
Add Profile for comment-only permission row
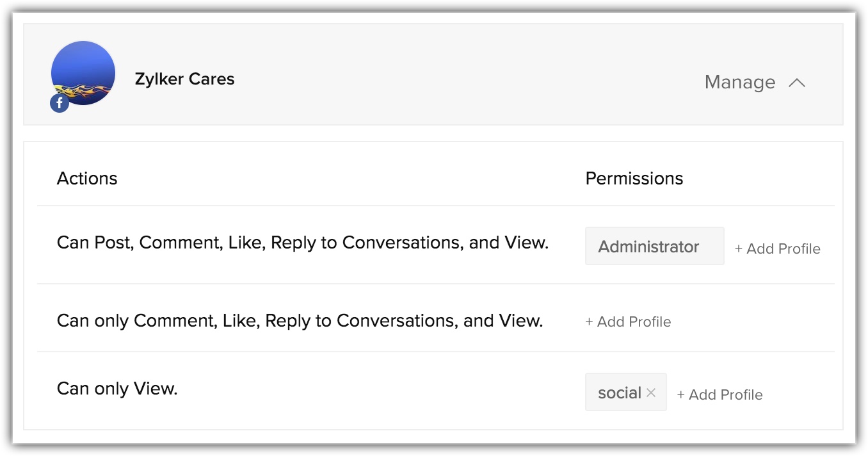point(634,322)
